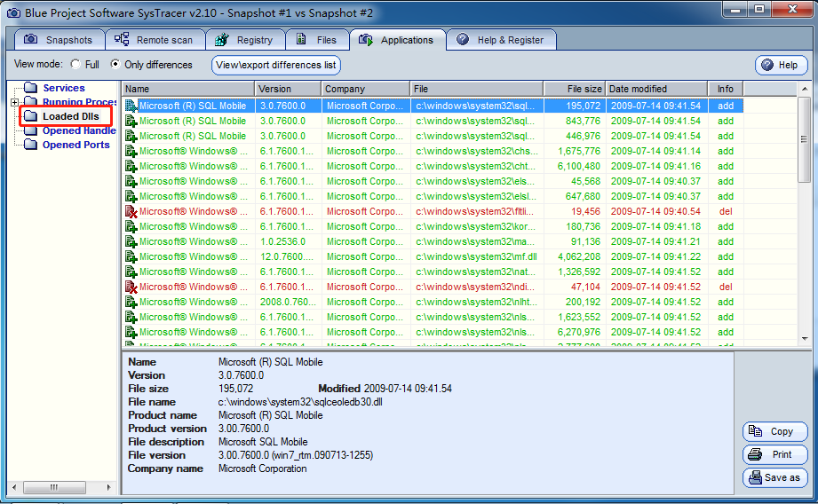Click the Help button
The height and width of the screenshot is (504, 818).
point(781,65)
